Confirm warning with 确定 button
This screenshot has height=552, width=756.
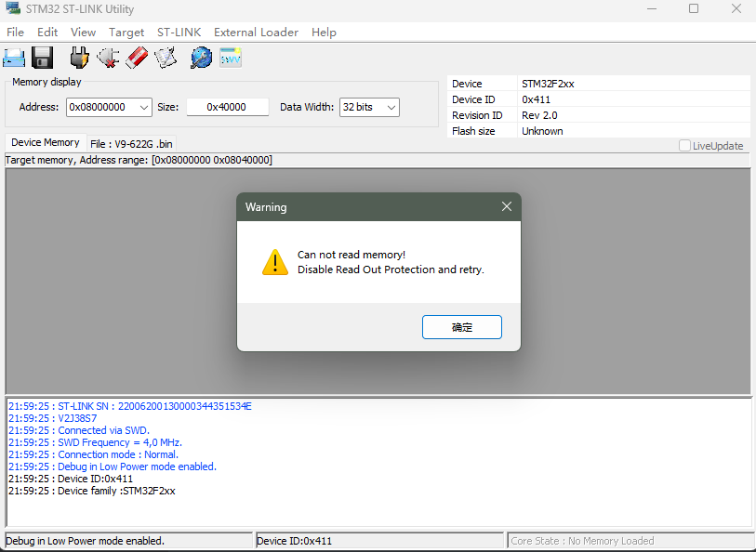(462, 327)
